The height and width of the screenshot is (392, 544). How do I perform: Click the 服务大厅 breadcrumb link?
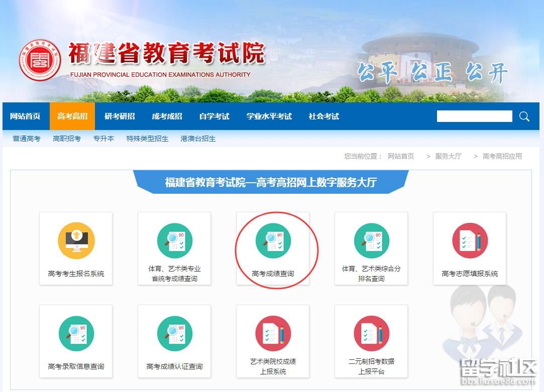tap(448, 156)
